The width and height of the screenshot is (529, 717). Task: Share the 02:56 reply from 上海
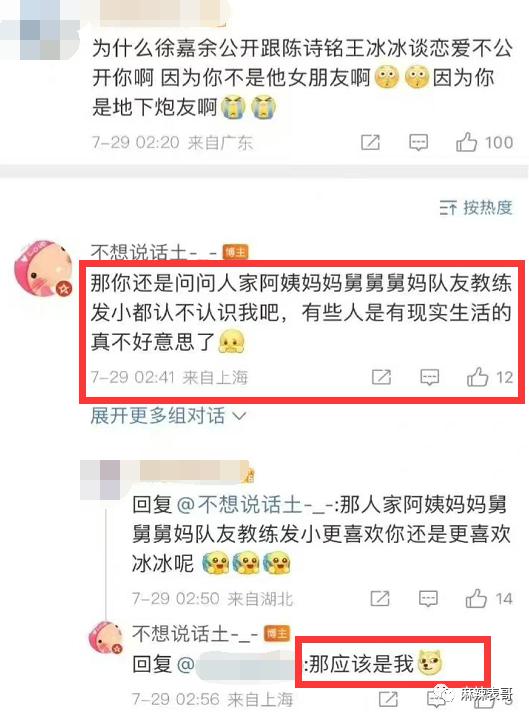[x=388, y=699]
